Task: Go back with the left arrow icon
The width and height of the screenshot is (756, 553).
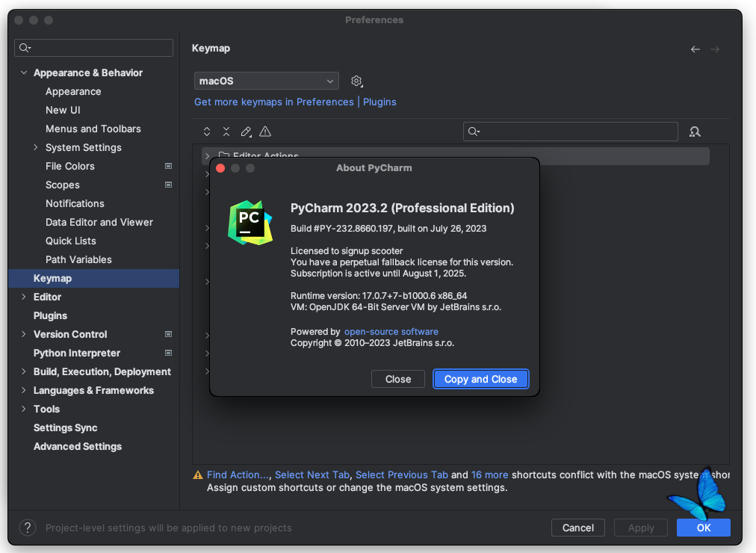Action: click(x=695, y=49)
